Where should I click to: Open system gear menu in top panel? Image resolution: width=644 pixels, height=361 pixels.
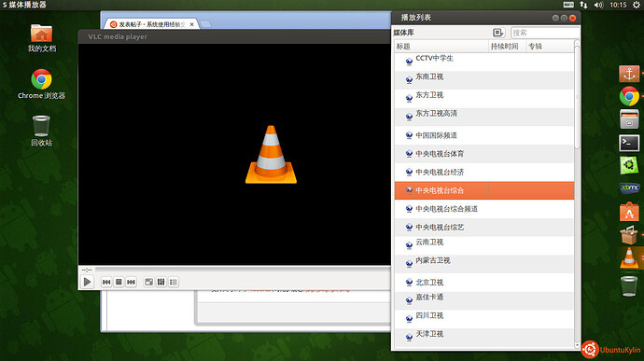pos(636,5)
